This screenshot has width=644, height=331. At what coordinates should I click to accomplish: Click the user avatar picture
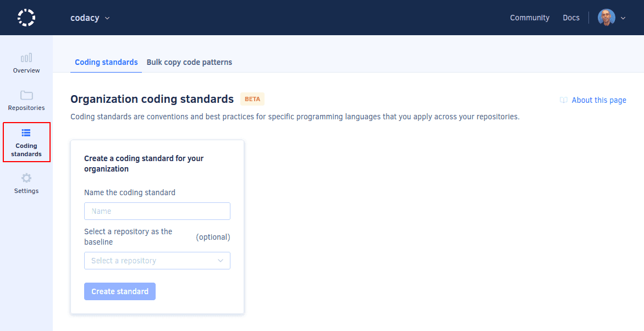pyautogui.click(x=606, y=17)
